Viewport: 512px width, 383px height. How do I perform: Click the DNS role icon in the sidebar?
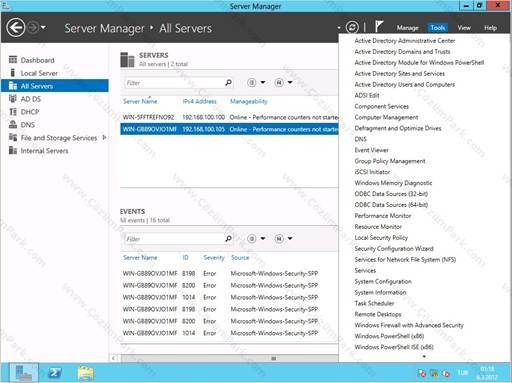(13, 125)
